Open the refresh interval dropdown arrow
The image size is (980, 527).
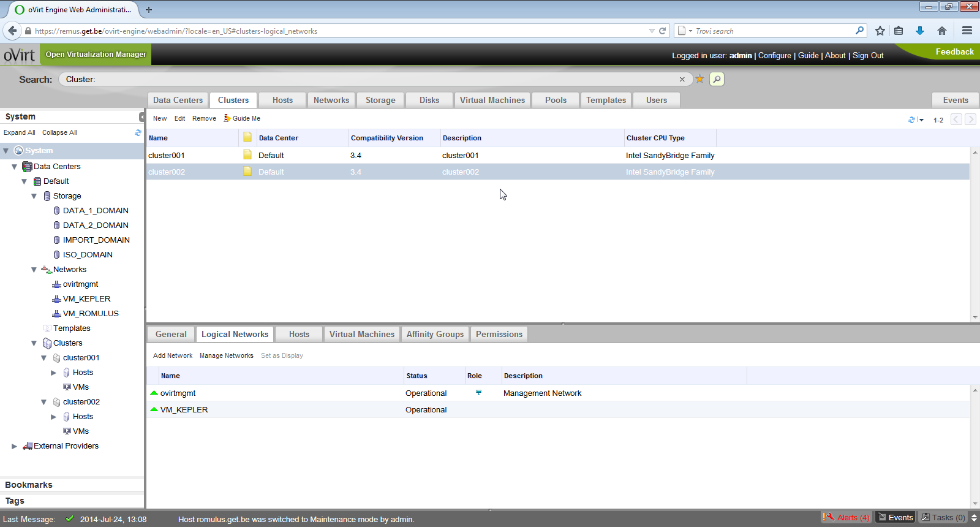click(x=921, y=120)
